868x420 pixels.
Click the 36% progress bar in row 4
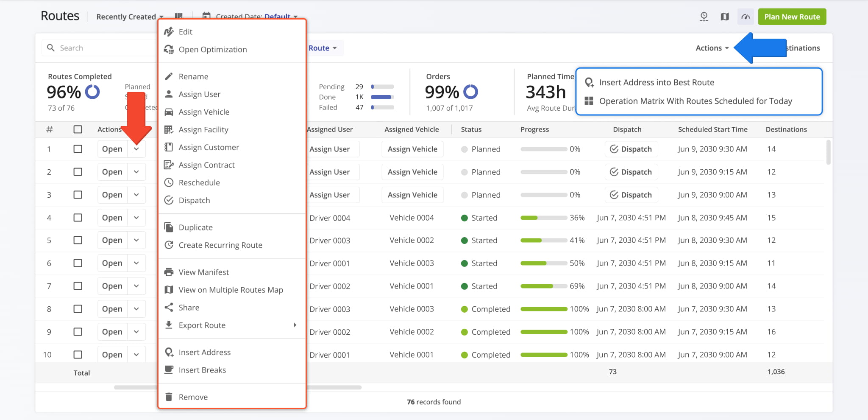(543, 218)
